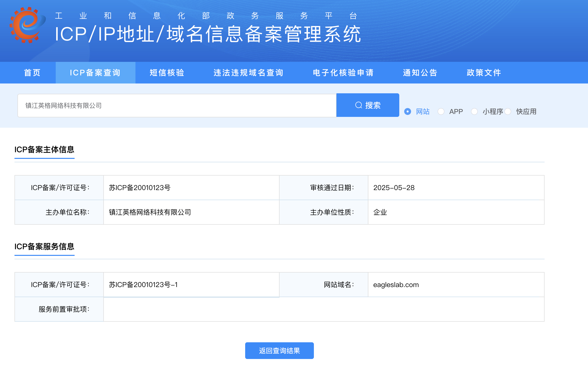Focus the company name search field
Screen dimensions: 588x386
click(177, 106)
